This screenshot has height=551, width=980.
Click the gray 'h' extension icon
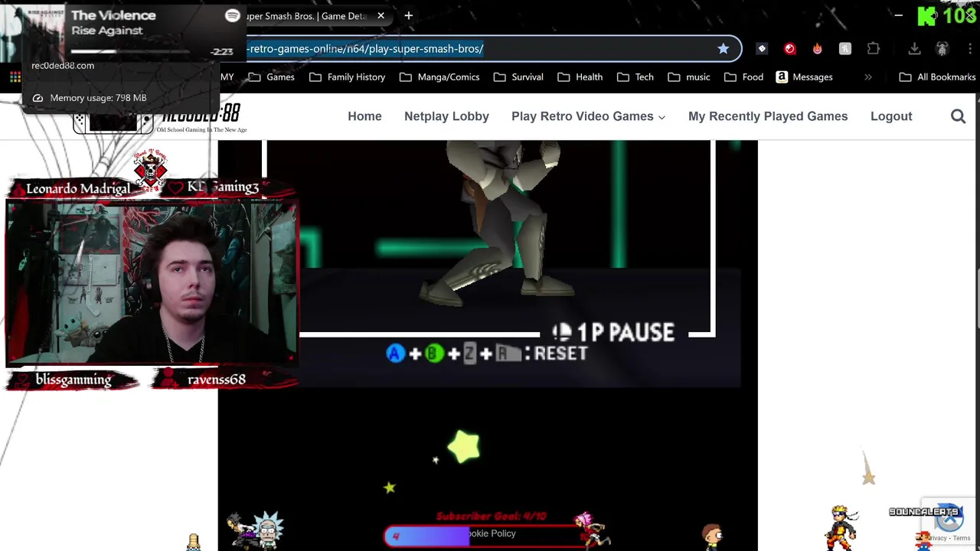click(x=845, y=48)
